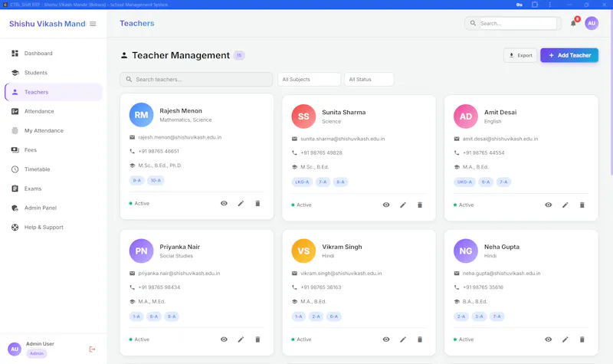613x364 pixels.
Task: Open the Students section
Action: click(x=54, y=73)
